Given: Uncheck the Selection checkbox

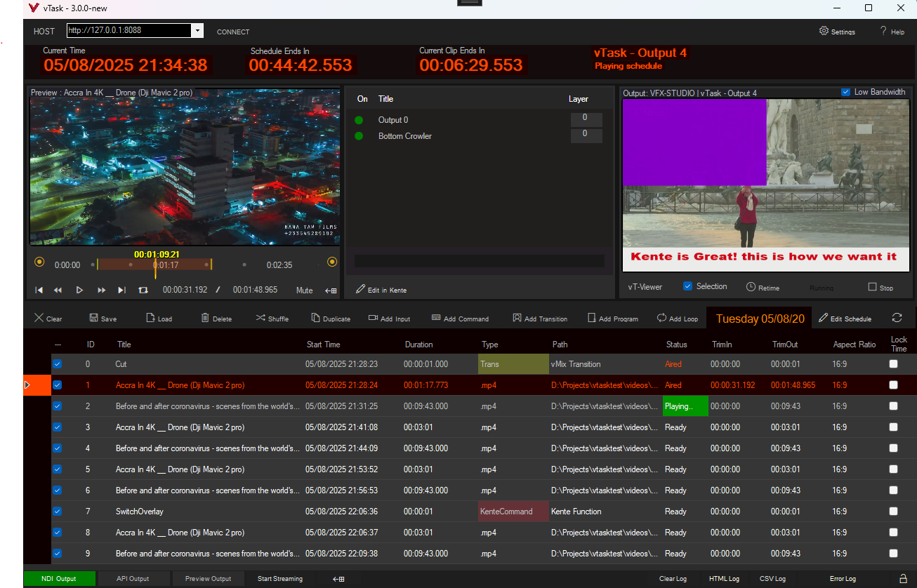Looking at the screenshot, I should (688, 286).
